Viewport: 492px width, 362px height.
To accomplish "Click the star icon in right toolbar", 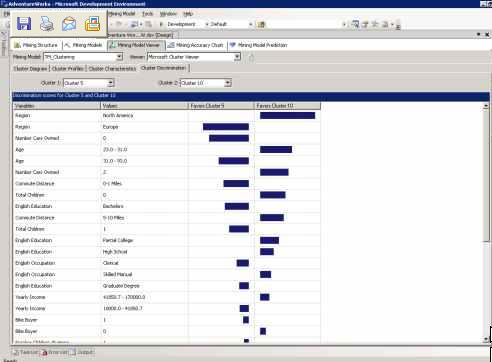I will tap(375, 24).
